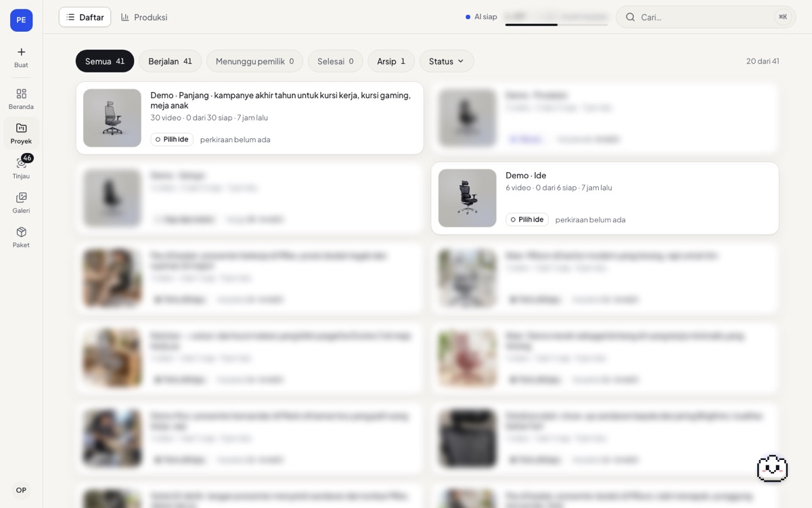Switch to the Produksi view
Image resolution: width=812 pixels, height=508 pixels.
pyautogui.click(x=144, y=17)
